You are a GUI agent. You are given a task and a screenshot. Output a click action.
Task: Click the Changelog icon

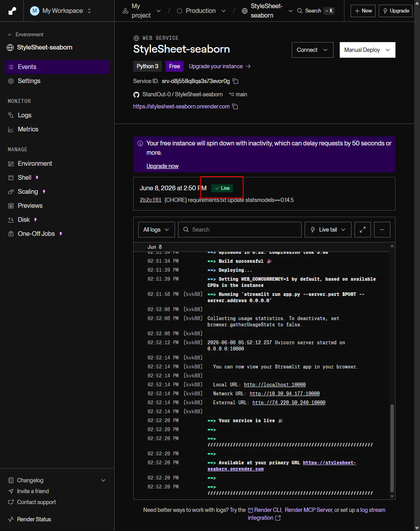pyautogui.click(x=11, y=480)
